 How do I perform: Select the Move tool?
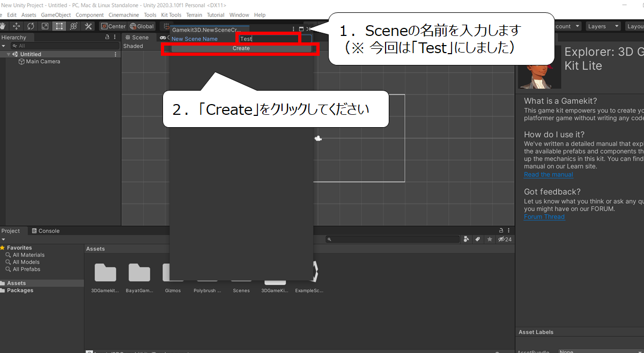click(x=17, y=26)
